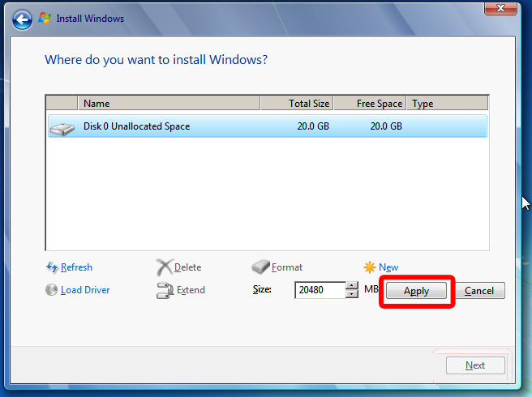Decrease size with the down spinner arrow
Screen dimensions: 532x397
(x=352, y=294)
